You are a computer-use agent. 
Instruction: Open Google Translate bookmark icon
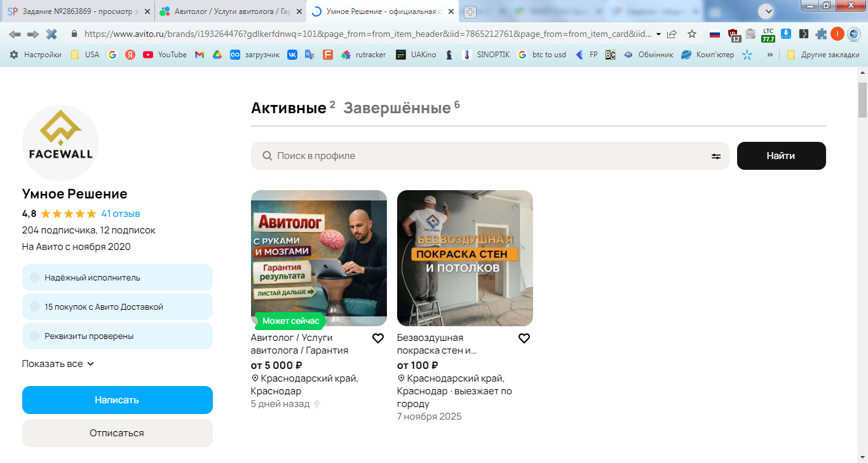click(x=310, y=55)
